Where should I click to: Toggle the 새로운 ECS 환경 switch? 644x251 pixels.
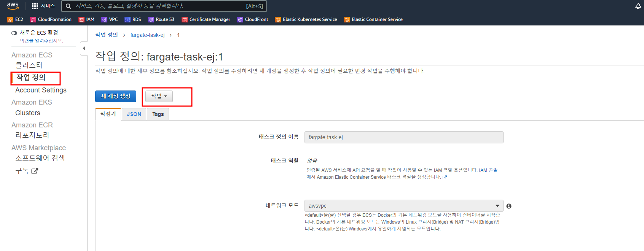[x=14, y=33]
